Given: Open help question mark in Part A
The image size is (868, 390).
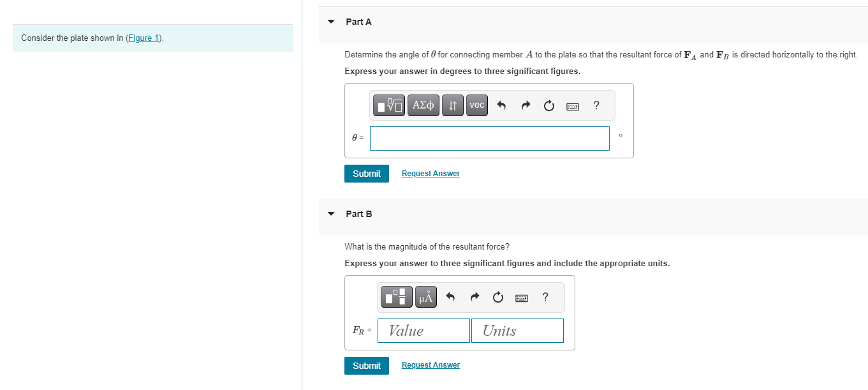Looking at the screenshot, I should (596, 105).
